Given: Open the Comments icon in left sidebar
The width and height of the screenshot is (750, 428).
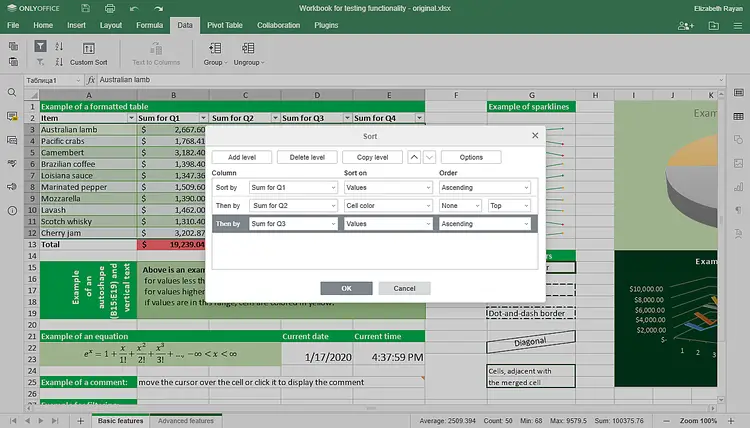Looking at the screenshot, I should point(12,116).
